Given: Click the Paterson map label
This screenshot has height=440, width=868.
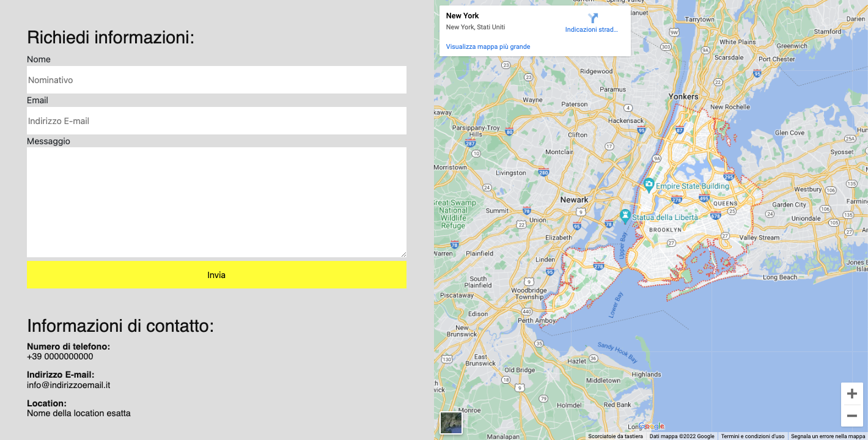Looking at the screenshot, I should [x=575, y=104].
